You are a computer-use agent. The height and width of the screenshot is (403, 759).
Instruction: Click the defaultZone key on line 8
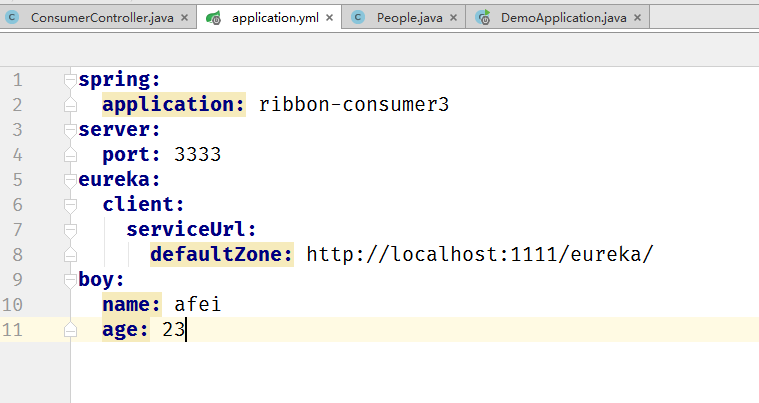222,254
